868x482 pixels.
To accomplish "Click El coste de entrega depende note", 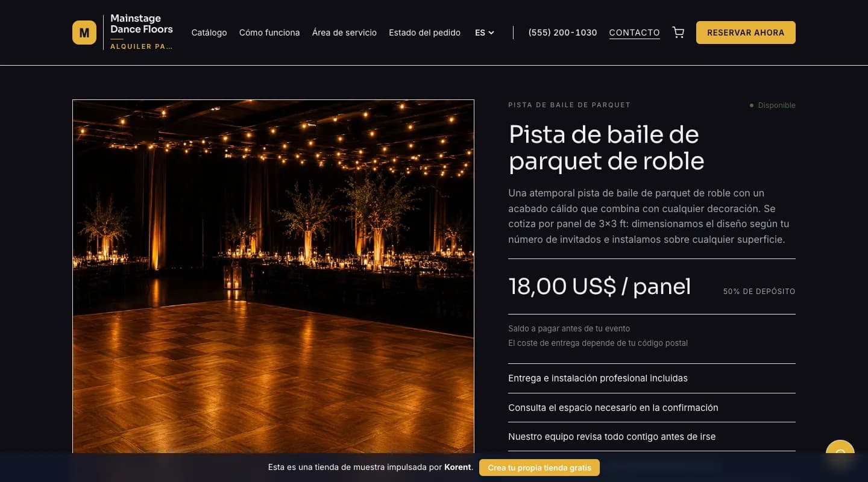I will coord(598,343).
